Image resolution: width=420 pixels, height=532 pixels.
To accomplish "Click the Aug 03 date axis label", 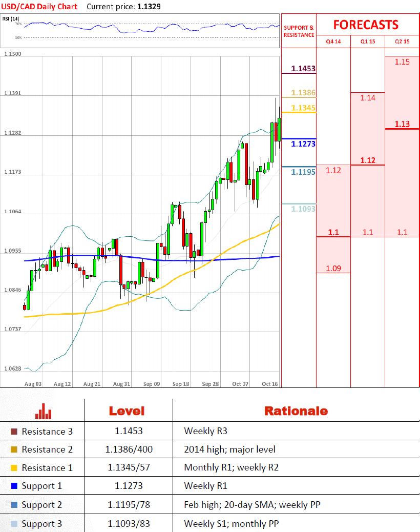I will (x=33, y=384).
